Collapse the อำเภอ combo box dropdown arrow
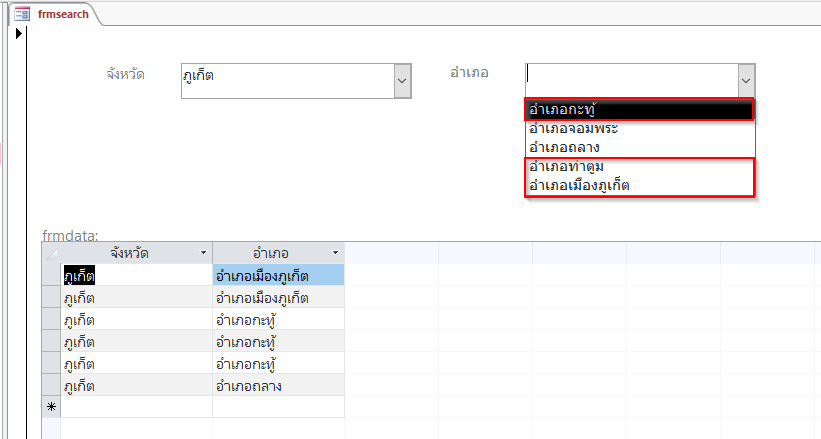Image resolution: width=821 pixels, height=439 pixels. [x=746, y=81]
